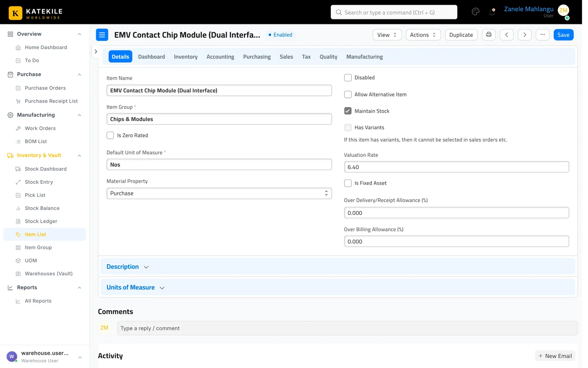Click the Save button
The height and width of the screenshot is (368, 588).
click(x=563, y=35)
